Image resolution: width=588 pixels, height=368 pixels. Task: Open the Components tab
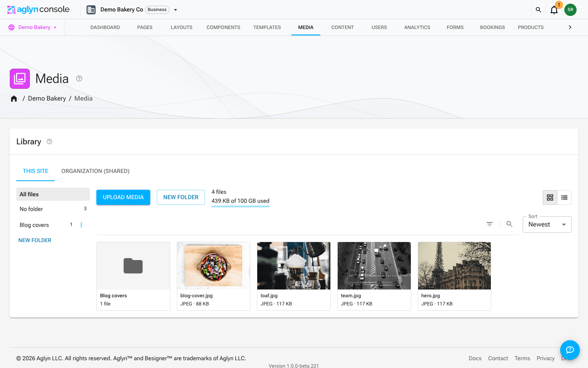[x=223, y=27]
